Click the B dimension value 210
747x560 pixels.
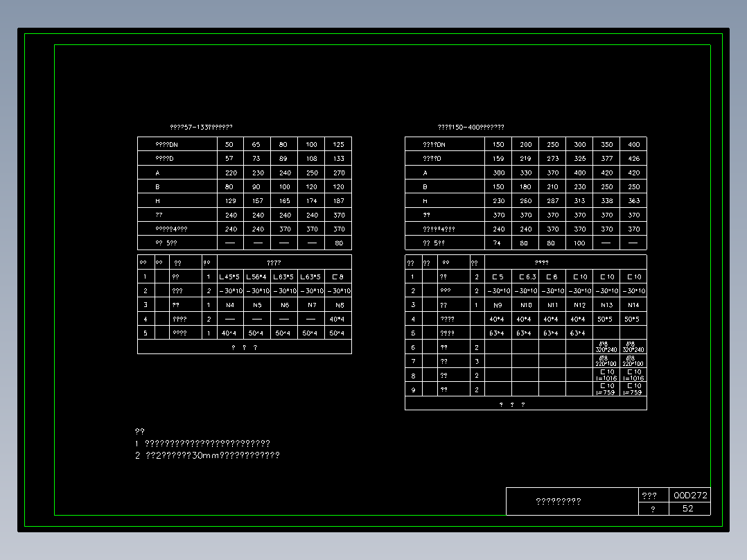tap(553, 187)
